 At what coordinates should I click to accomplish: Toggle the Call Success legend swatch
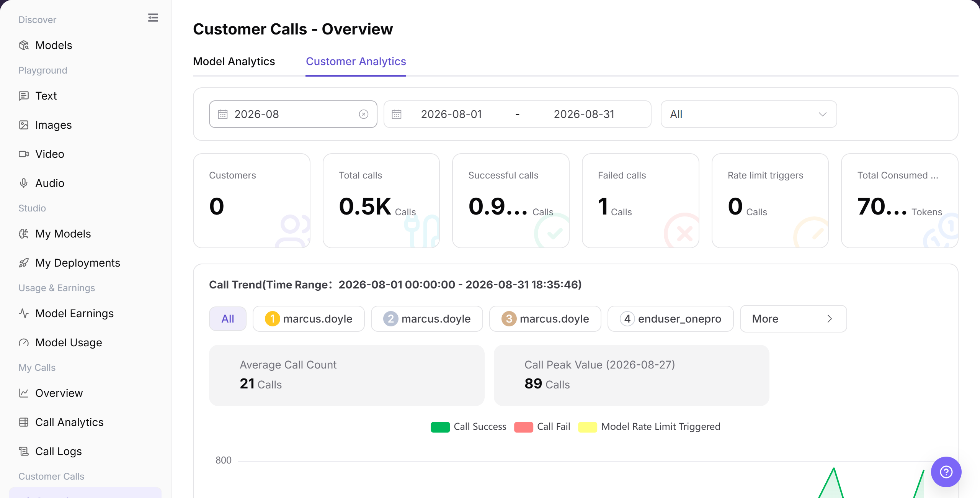pos(440,427)
